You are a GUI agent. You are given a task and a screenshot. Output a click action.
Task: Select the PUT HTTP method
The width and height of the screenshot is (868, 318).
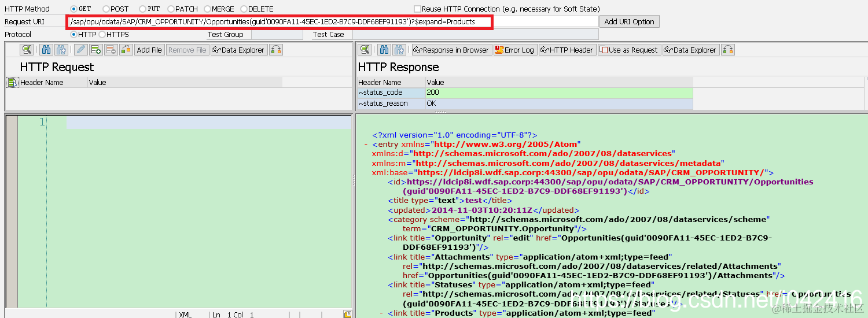143,9
